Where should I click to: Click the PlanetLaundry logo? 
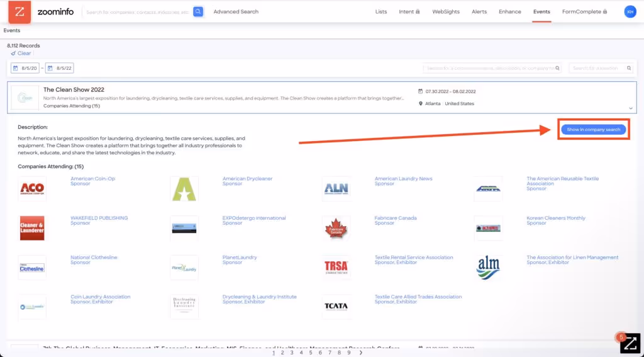(x=184, y=268)
